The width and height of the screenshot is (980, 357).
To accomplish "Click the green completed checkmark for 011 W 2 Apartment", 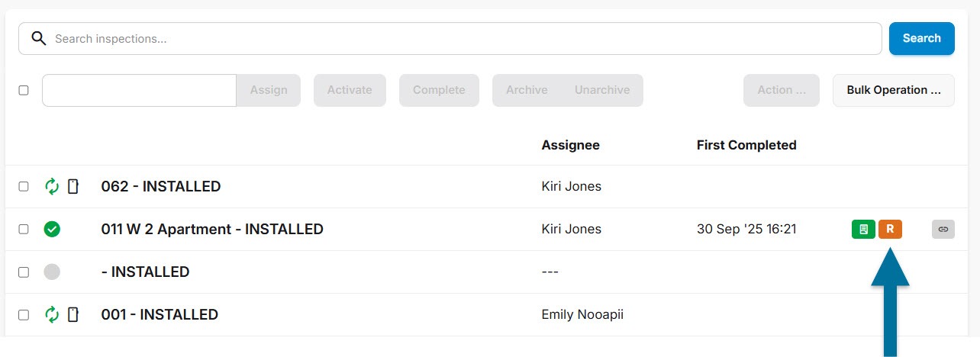I will pyautogui.click(x=52, y=229).
